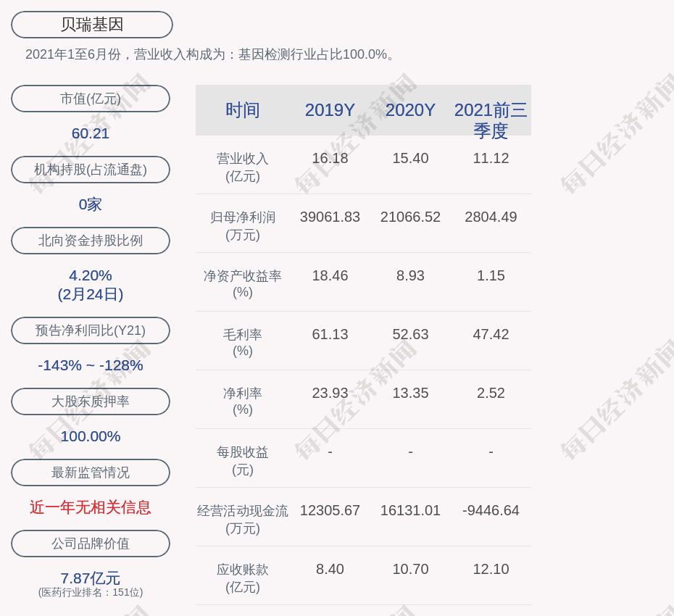Click receivables value 10.70
674x616 pixels.
410,569
